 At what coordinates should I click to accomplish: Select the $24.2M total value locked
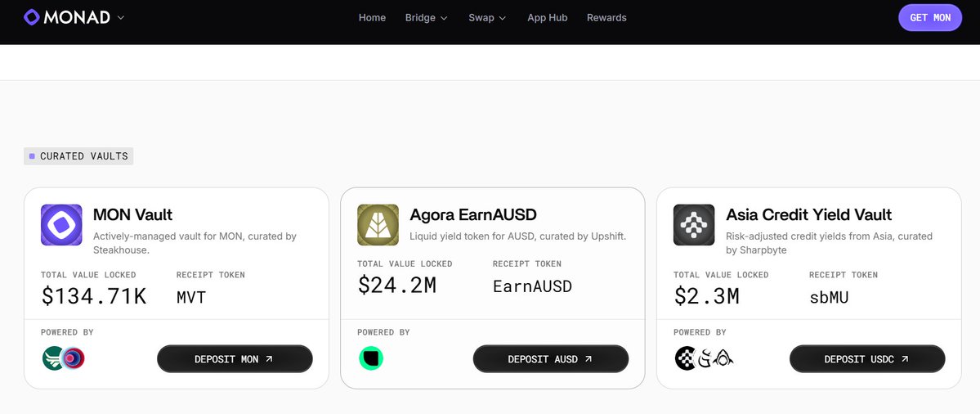click(x=396, y=286)
